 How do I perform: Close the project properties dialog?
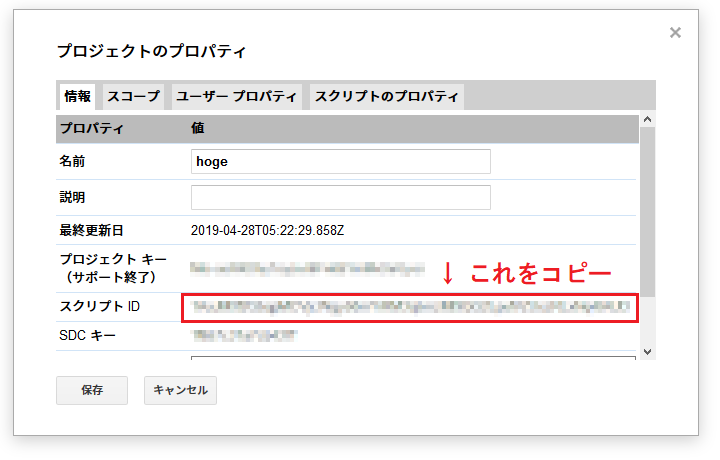675,33
